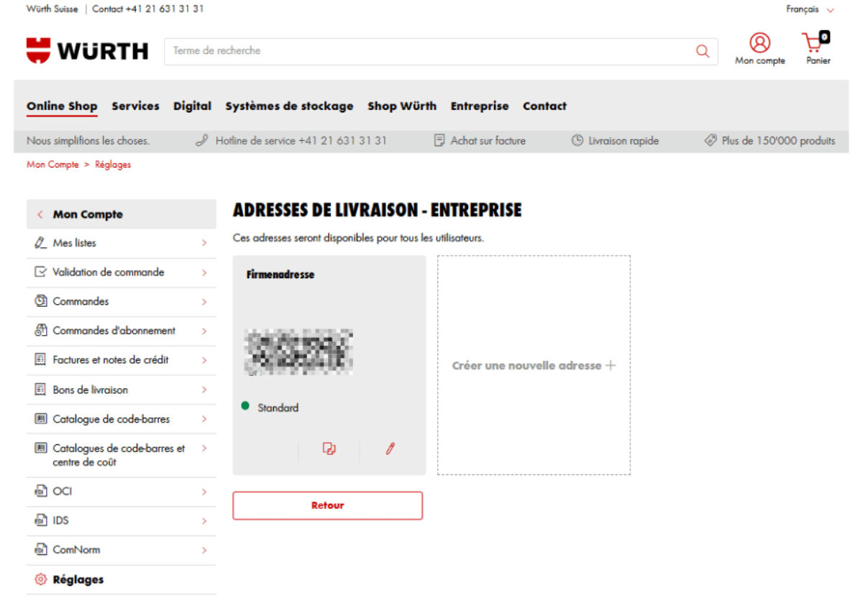Open Mon compte user icon
863x616 pixels.
(x=759, y=42)
